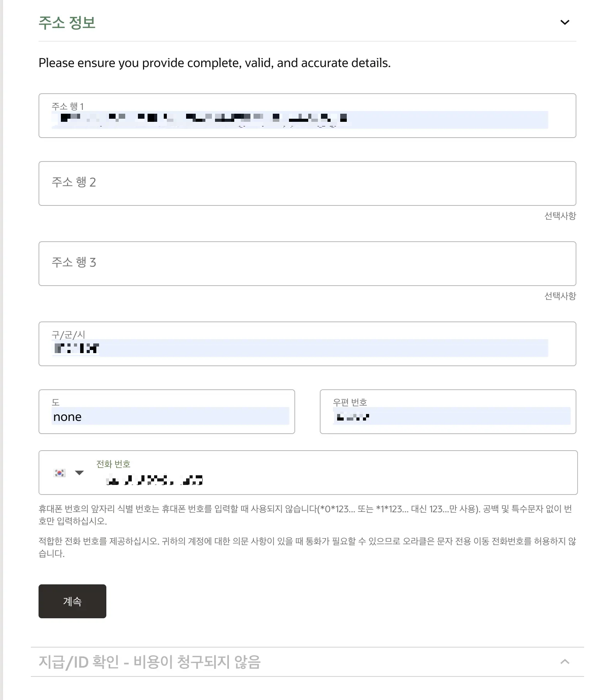Click the complete details instruction text
Image resolution: width=608 pixels, height=700 pixels.
214,63
